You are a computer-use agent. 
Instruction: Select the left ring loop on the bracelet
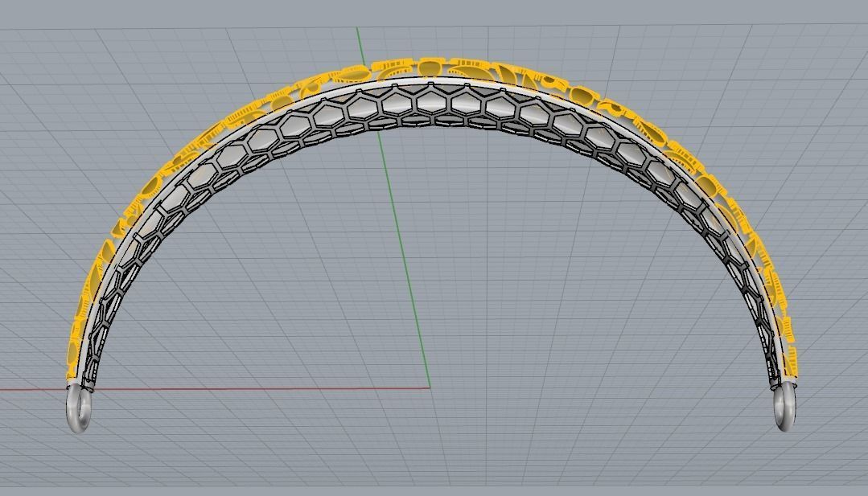coord(79,408)
